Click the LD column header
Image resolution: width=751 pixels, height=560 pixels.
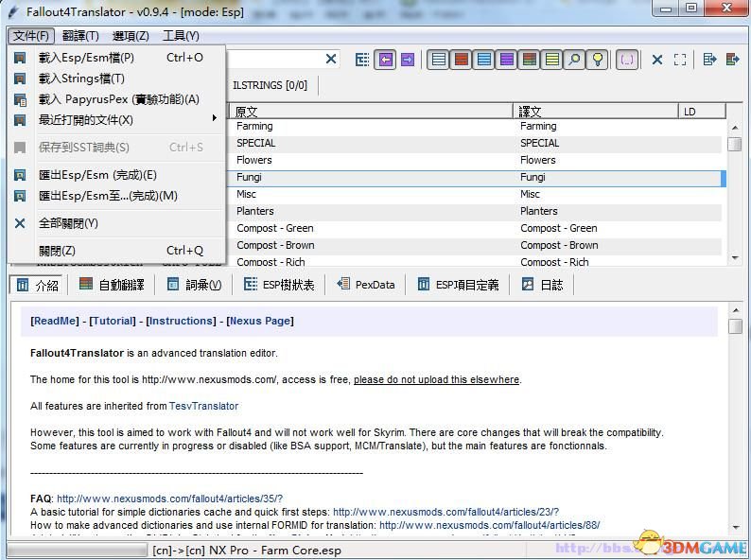coord(703,112)
